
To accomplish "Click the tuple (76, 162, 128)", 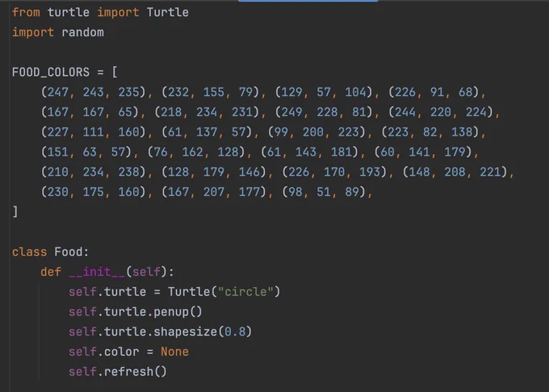I will (x=196, y=152).
